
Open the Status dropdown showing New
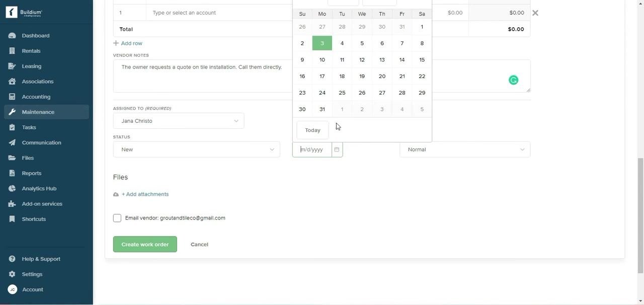tap(196, 149)
